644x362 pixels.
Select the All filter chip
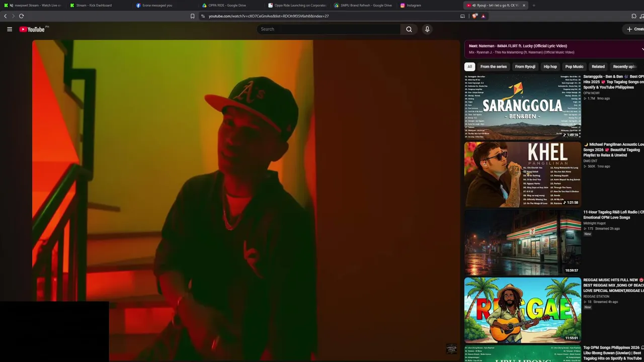click(x=469, y=66)
